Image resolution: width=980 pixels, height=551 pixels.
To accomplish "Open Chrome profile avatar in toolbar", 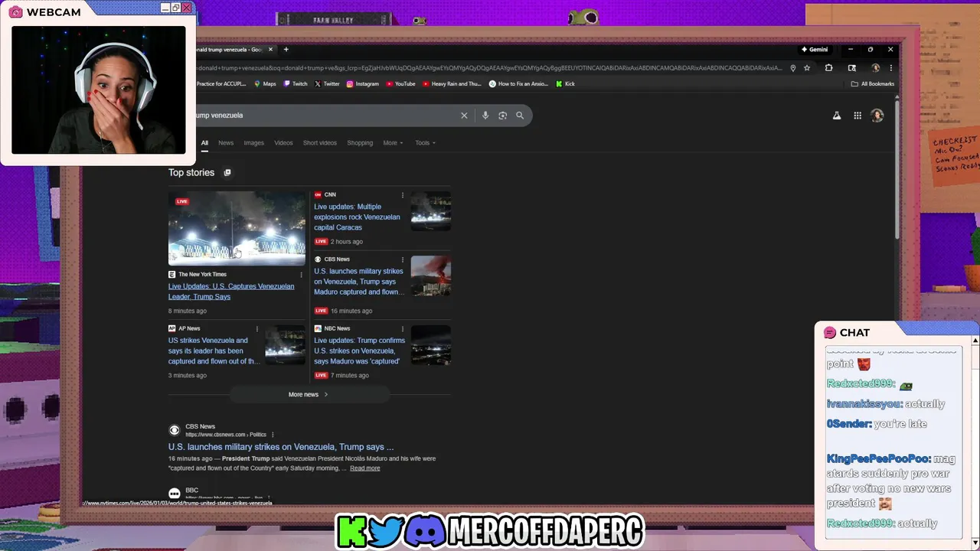I will click(876, 68).
